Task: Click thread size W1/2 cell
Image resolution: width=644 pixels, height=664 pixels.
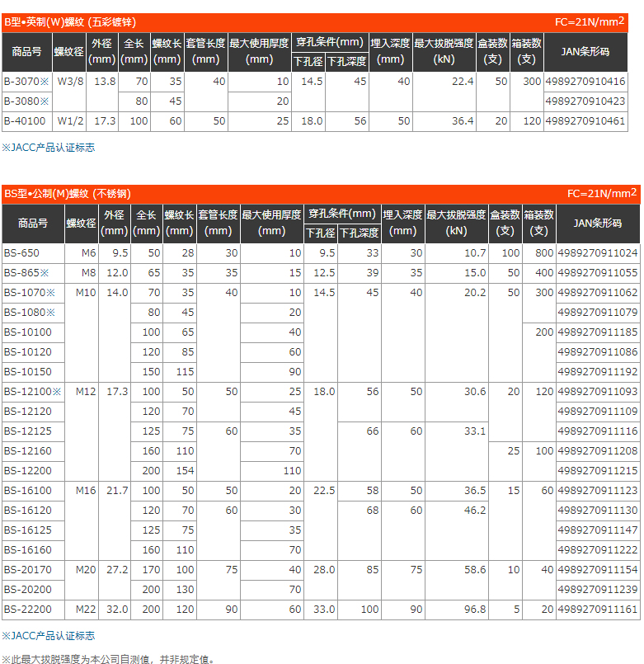Action: coord(70,121)
